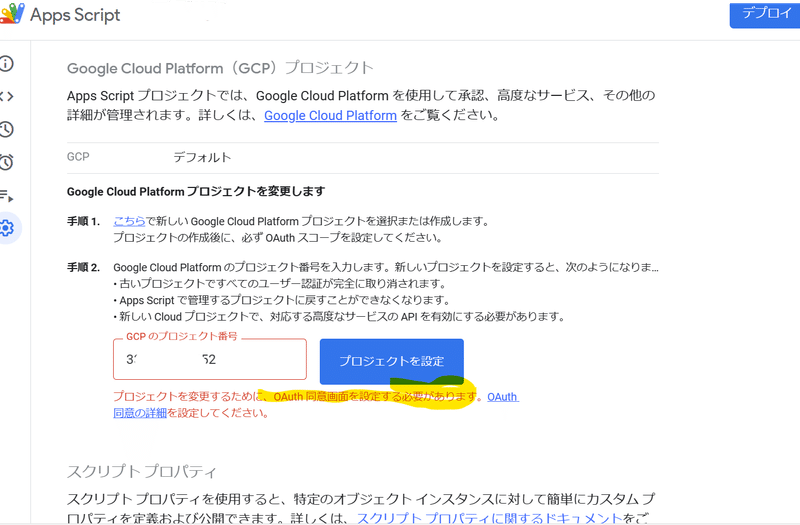Viewport: 800px width, 525px height.
Task: Open Project Settings gear icon
Action: click(7, 228)
